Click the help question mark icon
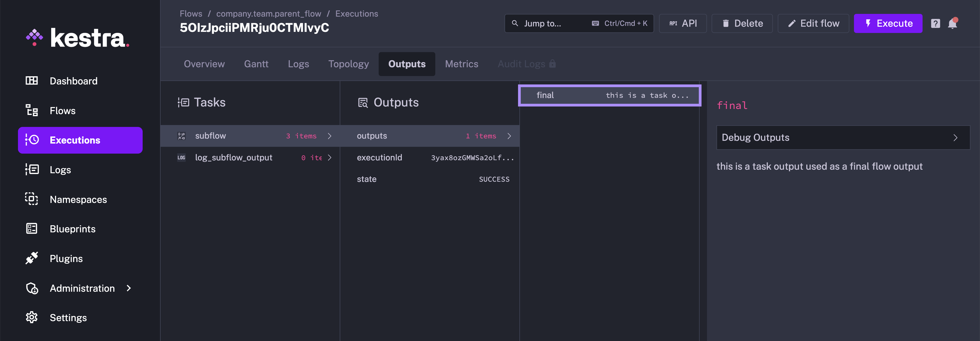Image resolution: width=980 pixels, height=341 pixels. tap(935, 23)
